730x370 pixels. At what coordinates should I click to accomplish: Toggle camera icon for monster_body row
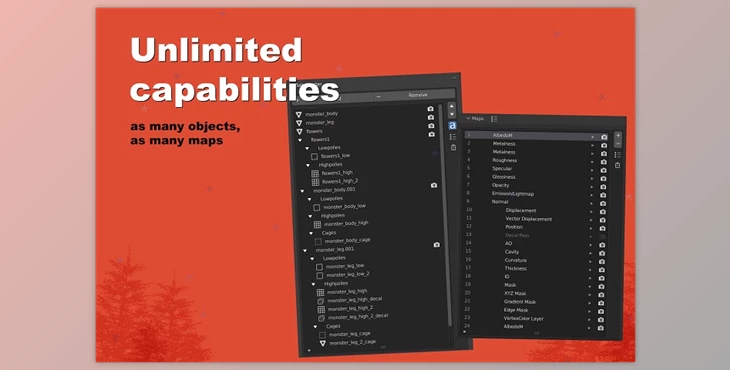[x=431, y=109]
